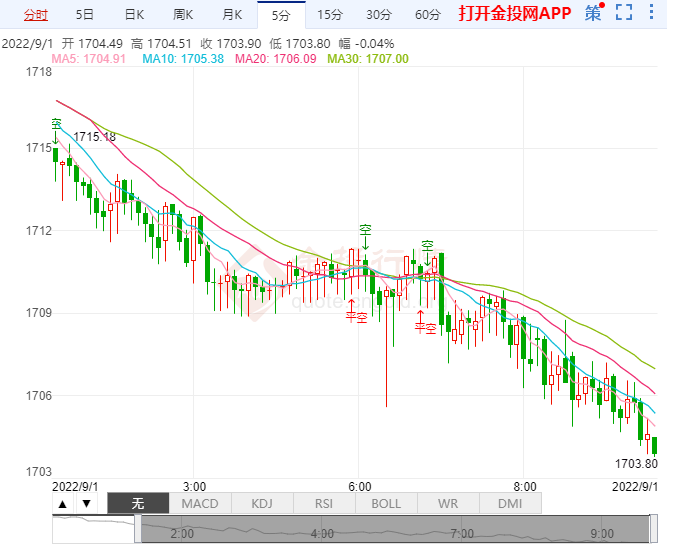Image resolution: width=673 pixels, height=546 pixels.
Task: Show the KDJ indicator
Action: click(262, 504)
